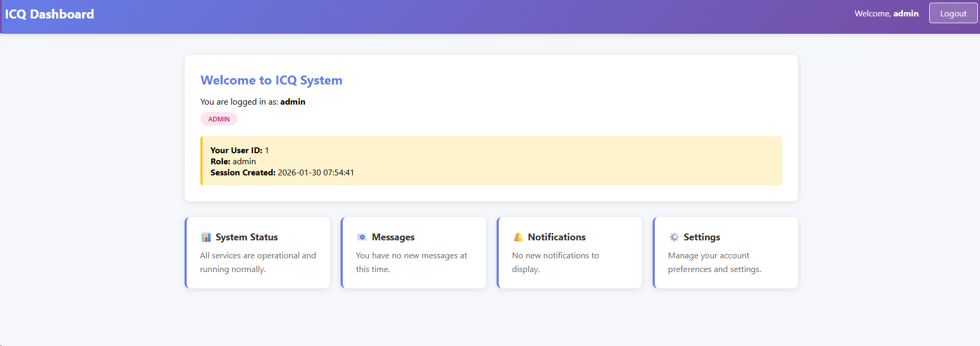Click the admin username in header
The image size is (980, 346).
tap(906, 14)
